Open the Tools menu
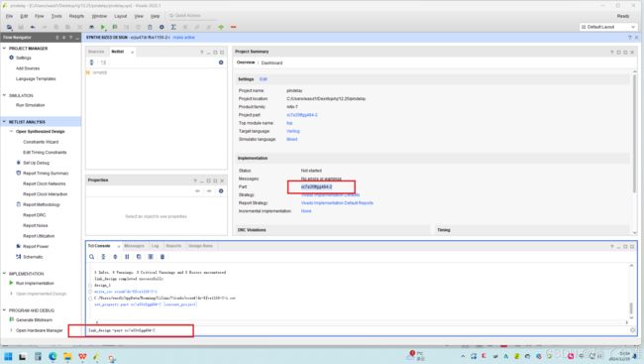Image resolution: width=644 pixels, height=364 pixels. (x=56, y=16)
